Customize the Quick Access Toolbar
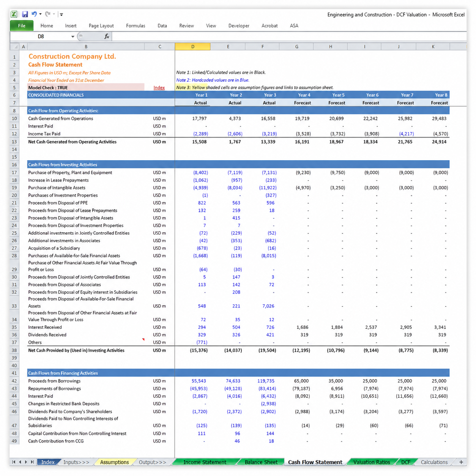Screen dimensions: 476x476 tap(61, 14)
